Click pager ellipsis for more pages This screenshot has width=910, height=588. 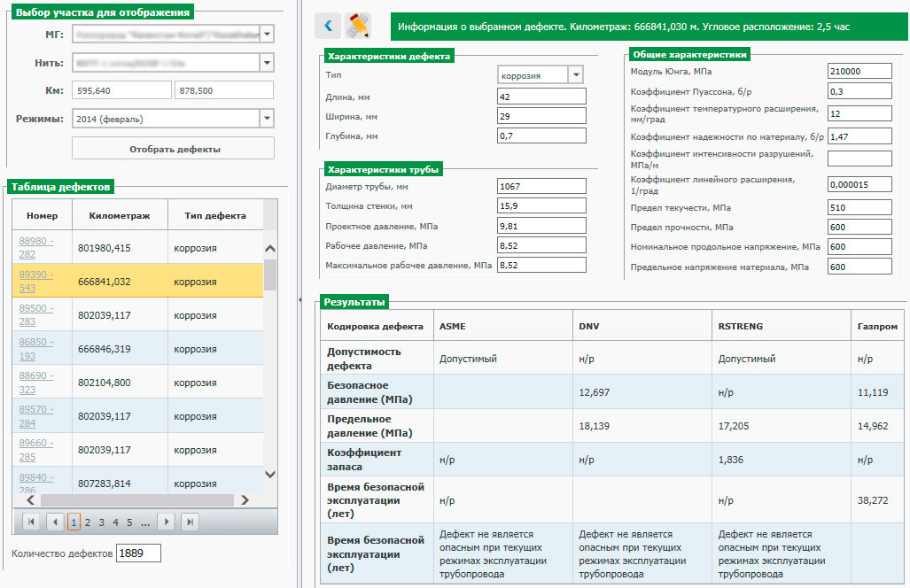point(145,523)
